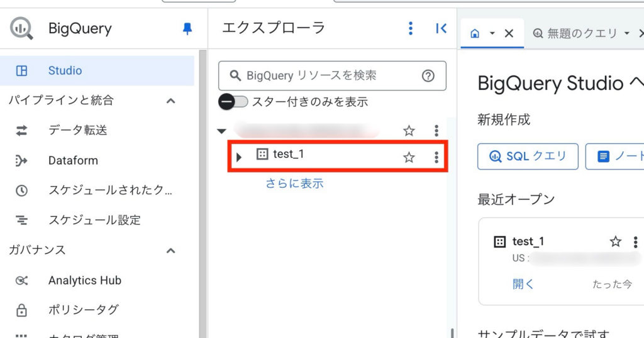644x338 pixels.
Task: Open the Studio menu item
Action: click(x=65, y=70)
